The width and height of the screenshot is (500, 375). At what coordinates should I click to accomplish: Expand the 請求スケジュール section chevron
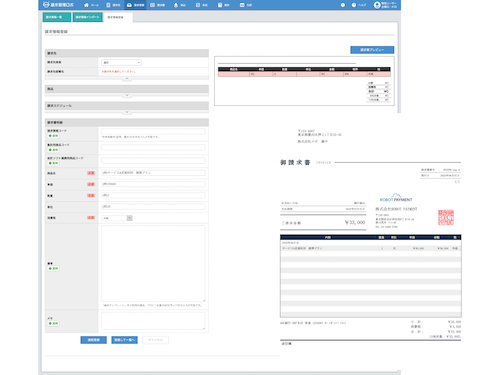[127, 113]
